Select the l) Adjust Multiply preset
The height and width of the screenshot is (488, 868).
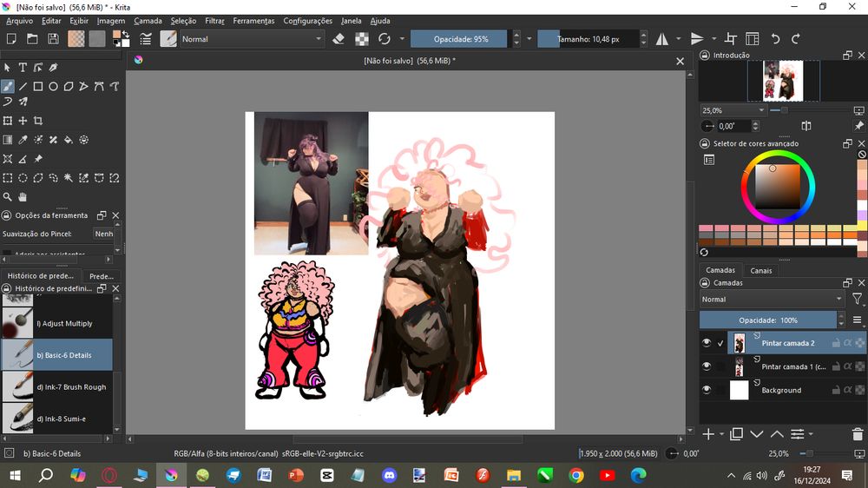click(57, 323)
